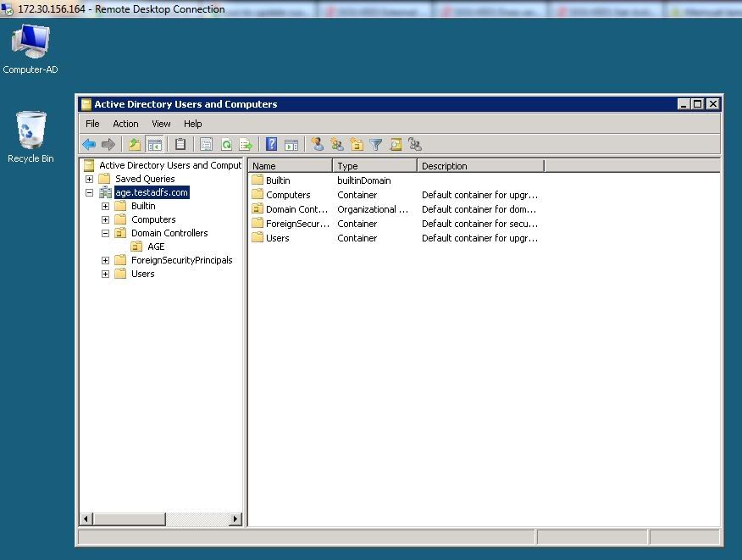Select Computers row in list pane
Viewport: 742px width, 560px height.
tap(395, 195)
